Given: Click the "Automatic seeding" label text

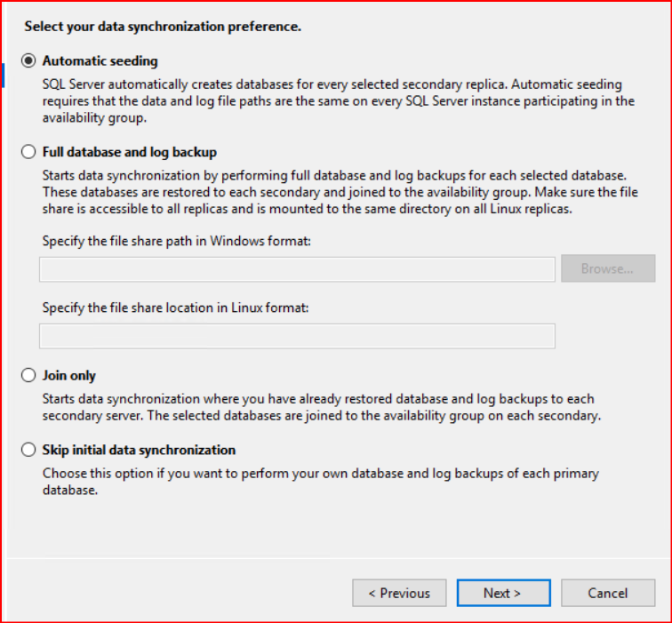Looking at the screenshot, I should click(100, 61).
